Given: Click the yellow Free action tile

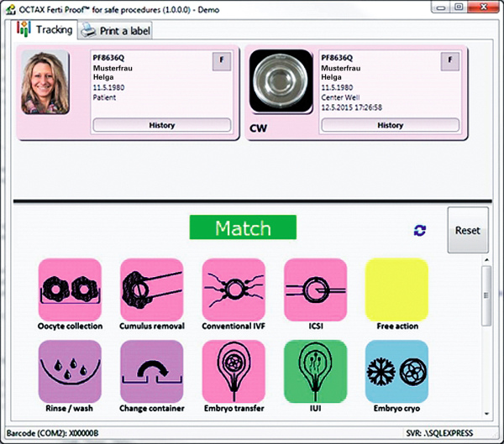Looking at the screenshot, I should coord(397,290).
